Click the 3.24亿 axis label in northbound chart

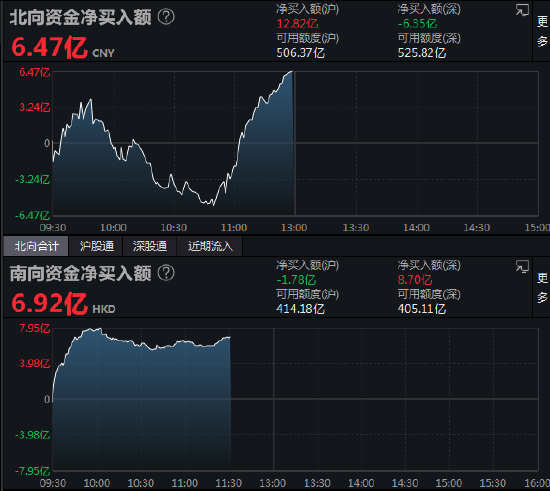(35, 107)
